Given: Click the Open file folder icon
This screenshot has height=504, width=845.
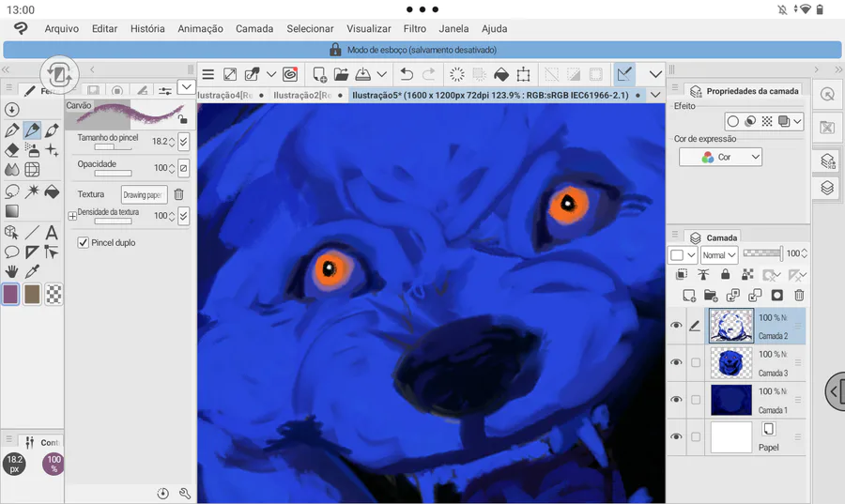Looking at the screenshot, I should pyautogui.click(x=341, y=74).
